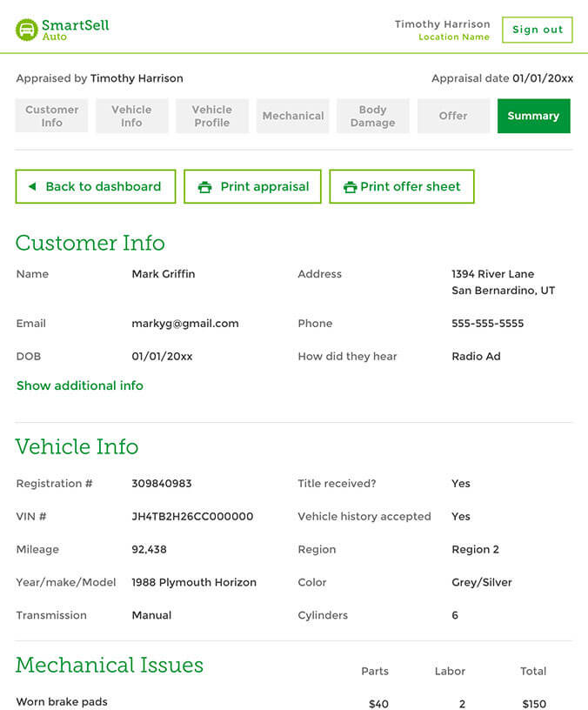Image resolution: width=588 pixels, height=710 pixels.
Task: Select the Body Damage tab
Action: coord(372,116)
